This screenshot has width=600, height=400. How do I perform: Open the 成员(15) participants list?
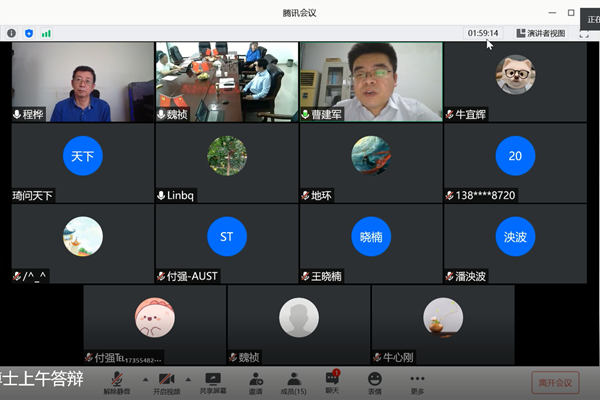point(294,382)
